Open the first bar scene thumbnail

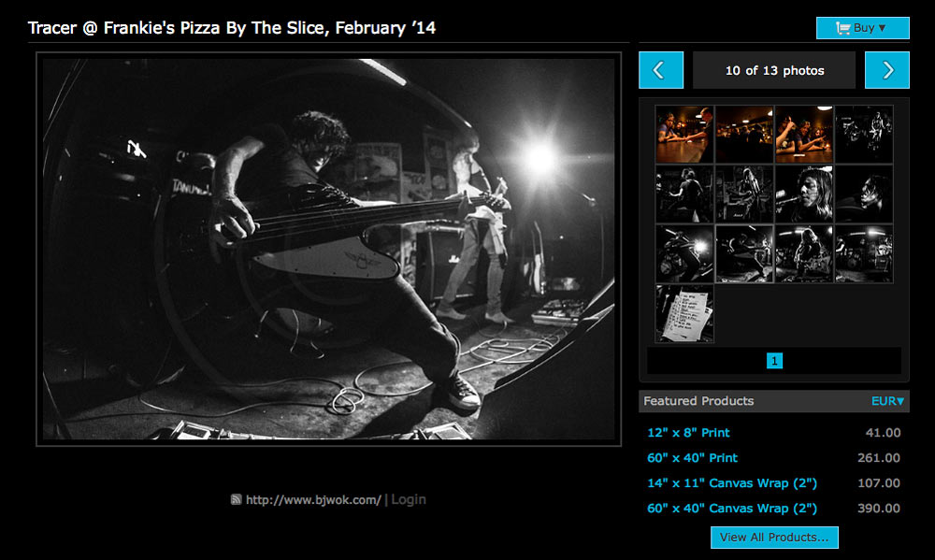pos(684,135)
